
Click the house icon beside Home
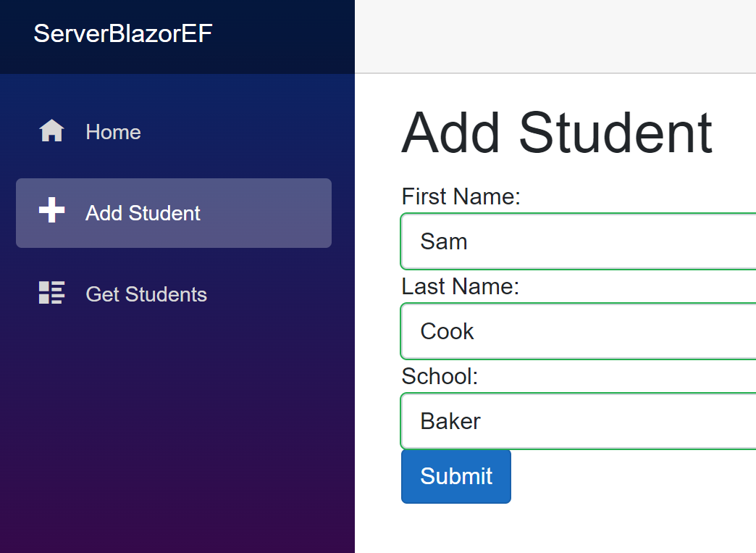[x=51, y=130]
